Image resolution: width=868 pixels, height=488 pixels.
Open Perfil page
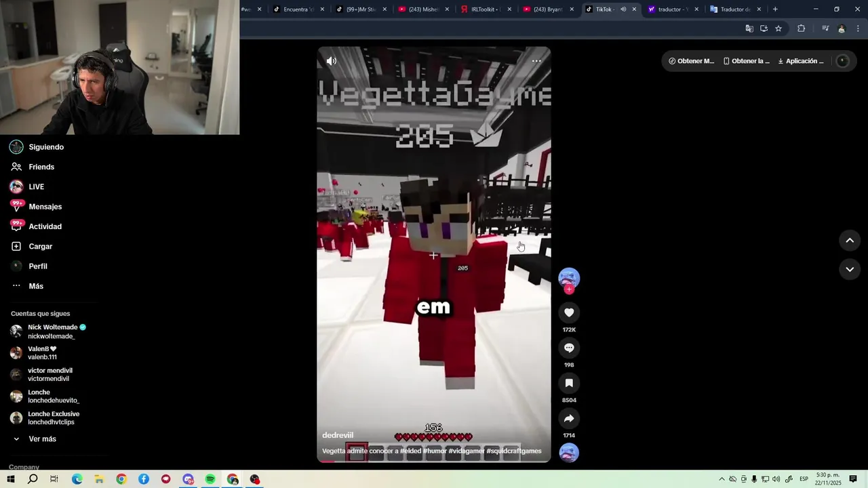(x=38, y=266)
